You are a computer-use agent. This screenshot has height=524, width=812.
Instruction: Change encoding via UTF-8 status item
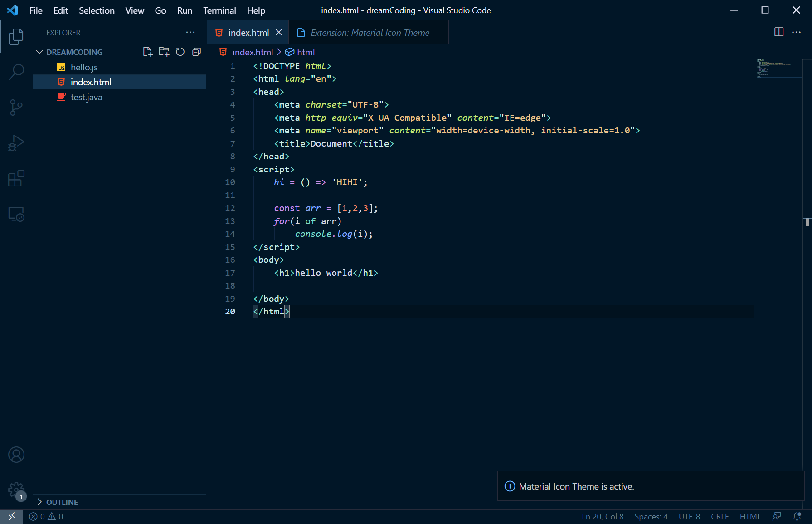click(689, 516)
